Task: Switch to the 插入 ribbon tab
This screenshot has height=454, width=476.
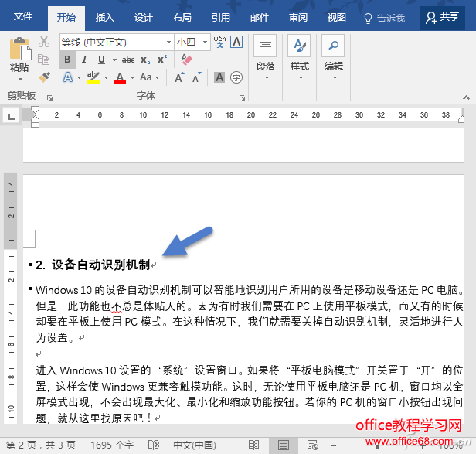Action: (x=105, y=17)
